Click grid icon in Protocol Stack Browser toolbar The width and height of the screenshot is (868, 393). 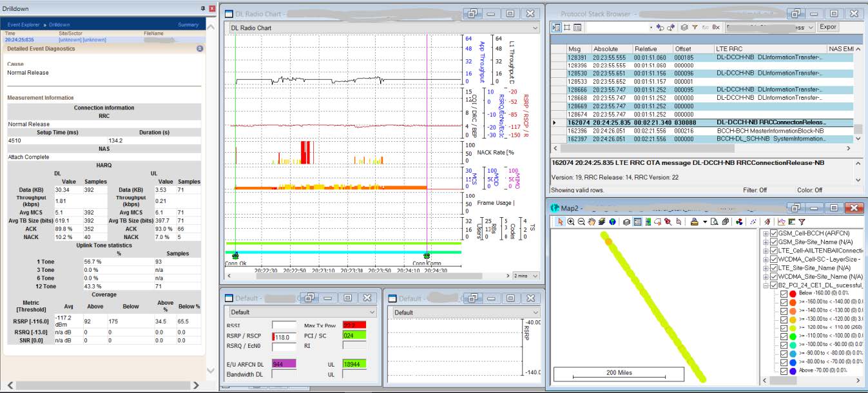point(566,28)
